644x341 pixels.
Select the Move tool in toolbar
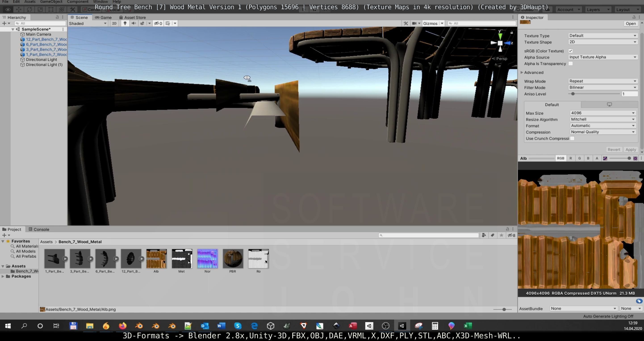[x=19, y=10]
